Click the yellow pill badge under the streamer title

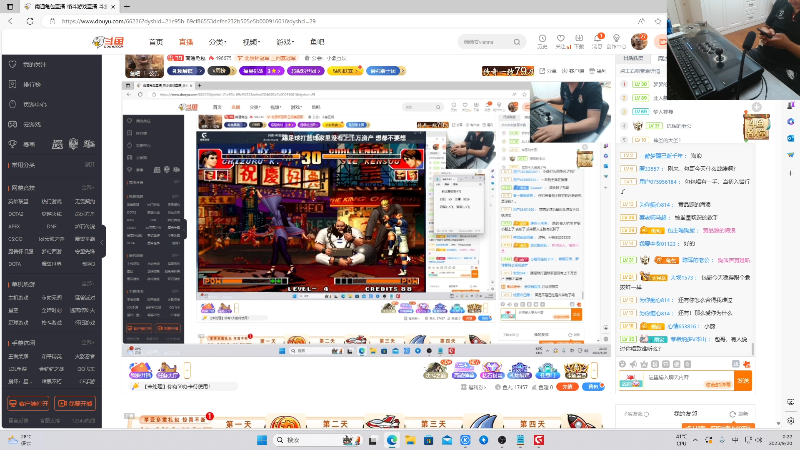(x=345, y=70)
